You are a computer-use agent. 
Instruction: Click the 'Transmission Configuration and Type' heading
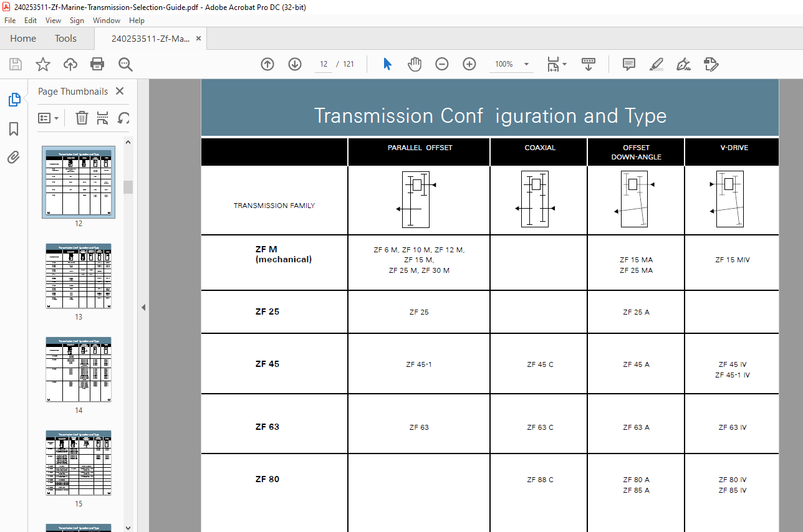coord(490,116)
